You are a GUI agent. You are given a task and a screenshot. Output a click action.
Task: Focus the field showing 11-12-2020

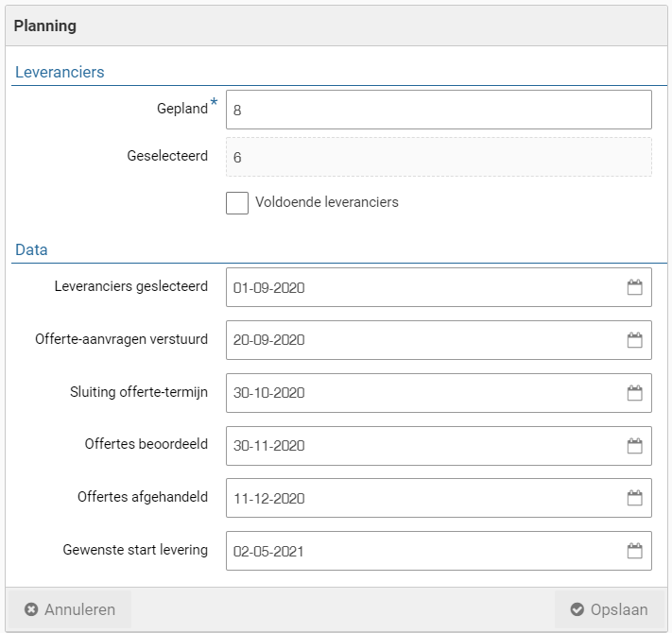[x=425, y=499]
